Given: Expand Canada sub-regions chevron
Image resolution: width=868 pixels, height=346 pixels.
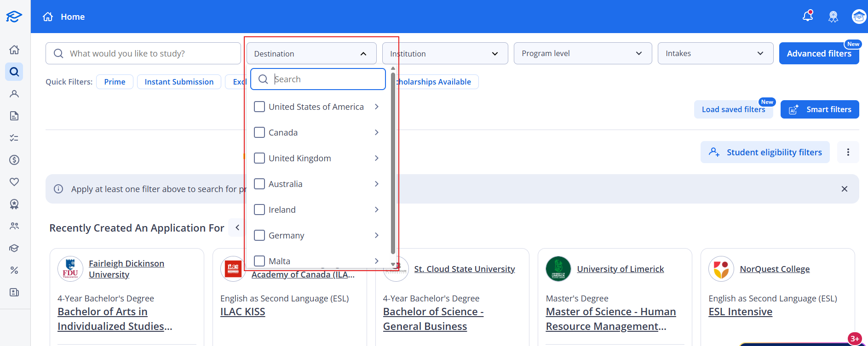Looking at the screenshot, I should point(377,132).
